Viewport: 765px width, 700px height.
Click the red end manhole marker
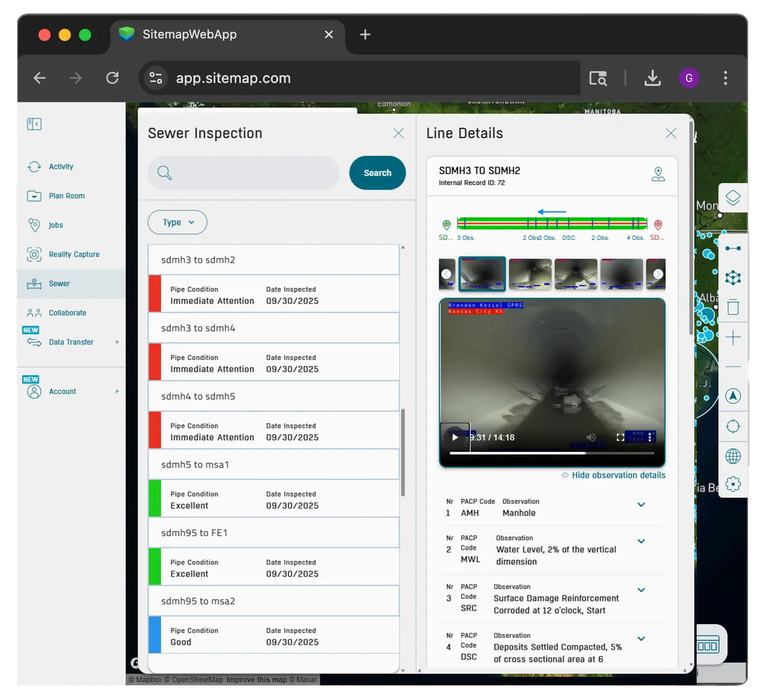[658, 225]
